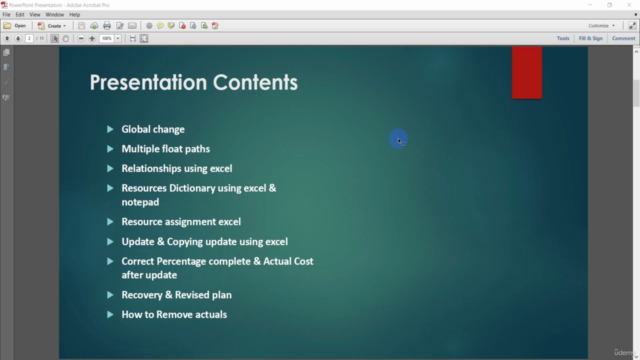Open the File menu
Viewport: 640px width, 360px height.
(x=7, y=15)
